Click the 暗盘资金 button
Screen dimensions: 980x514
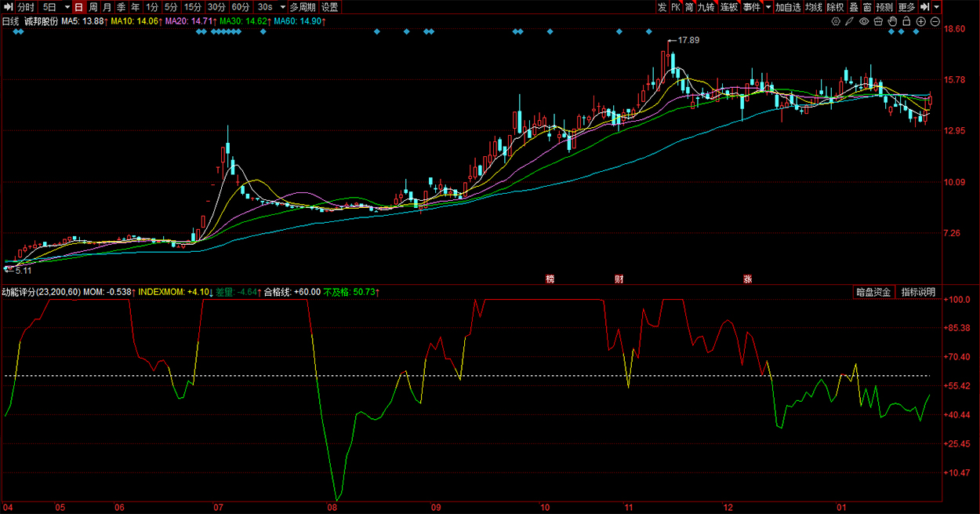pyautogui.click(x=873, y=292)
